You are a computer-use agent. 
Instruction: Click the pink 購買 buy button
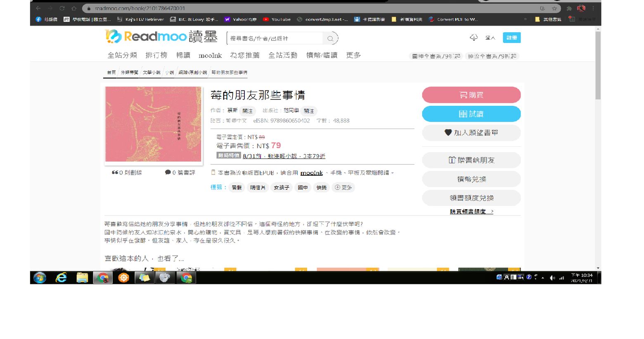pos(471,95)
